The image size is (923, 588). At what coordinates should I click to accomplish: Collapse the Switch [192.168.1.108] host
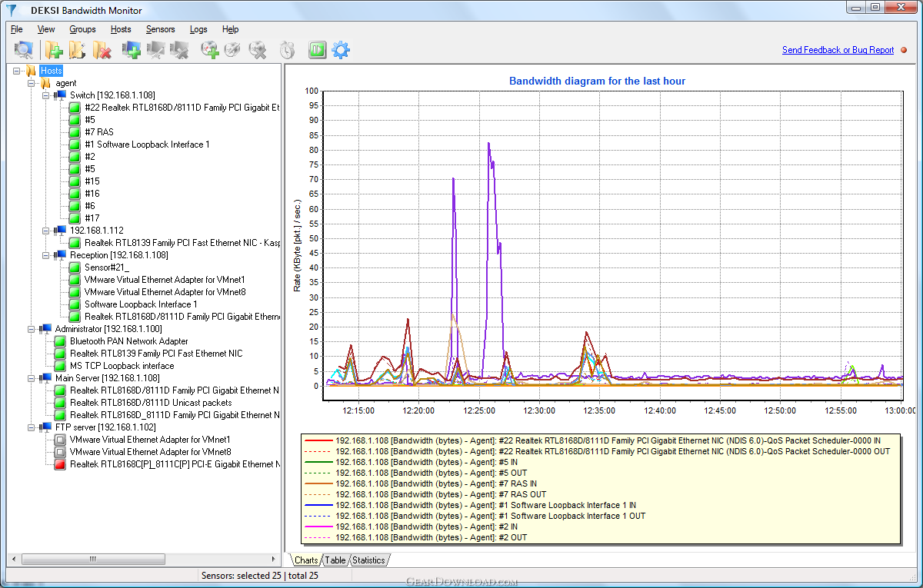coord(46,95)
